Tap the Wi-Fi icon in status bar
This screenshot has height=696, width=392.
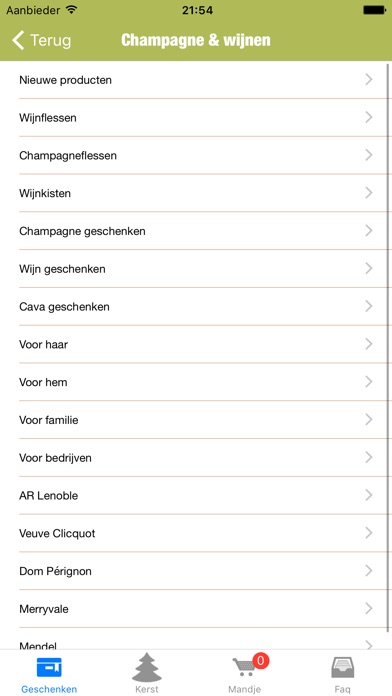(x=71, y=9)
